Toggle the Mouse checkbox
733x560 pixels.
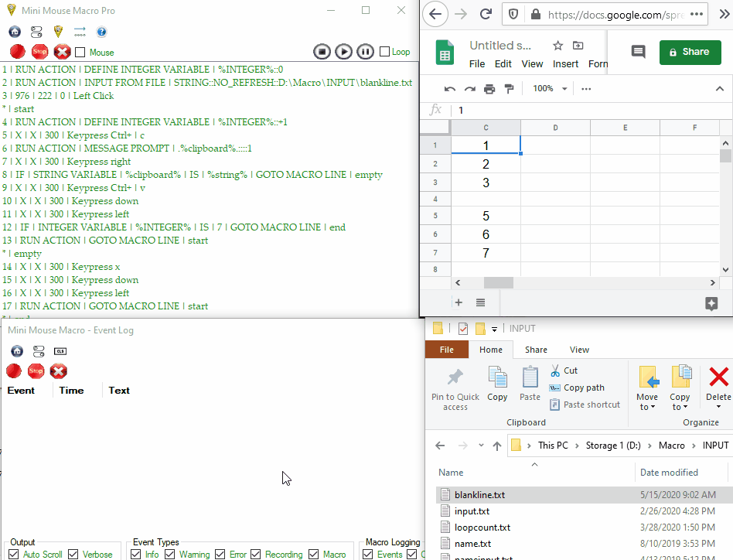click(80, 53)
